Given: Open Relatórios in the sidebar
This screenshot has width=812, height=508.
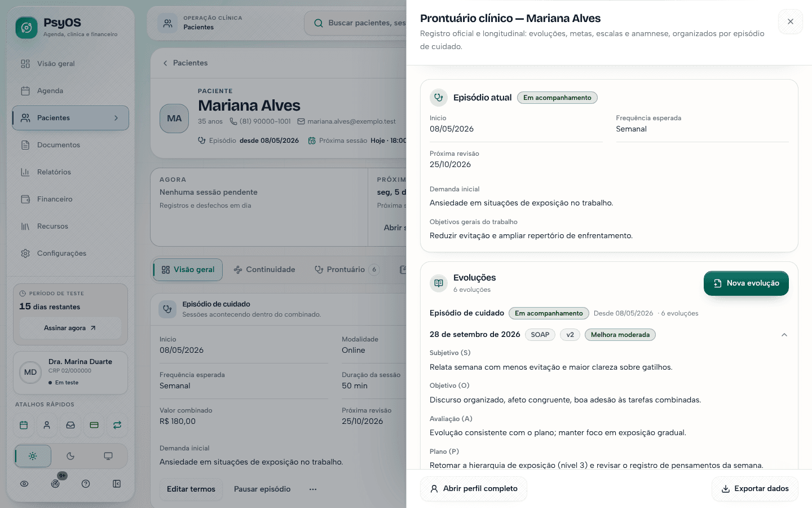Looking at the screenshot, I should [70, 172].
